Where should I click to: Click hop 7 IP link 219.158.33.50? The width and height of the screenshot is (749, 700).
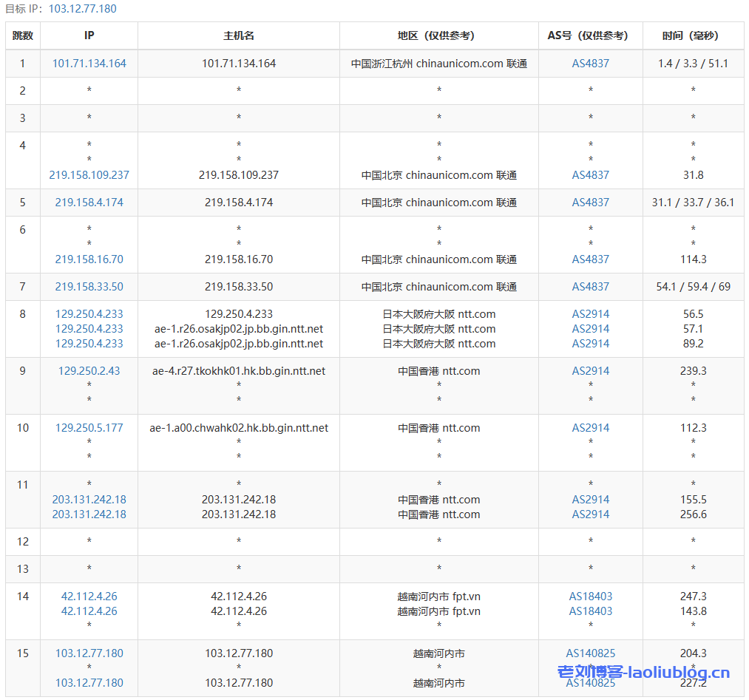point(89,287)
